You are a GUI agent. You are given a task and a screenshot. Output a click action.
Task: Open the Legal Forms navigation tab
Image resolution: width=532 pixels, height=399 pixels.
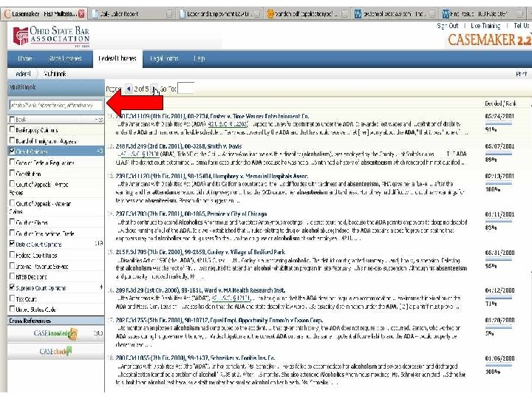pos(164,58)
